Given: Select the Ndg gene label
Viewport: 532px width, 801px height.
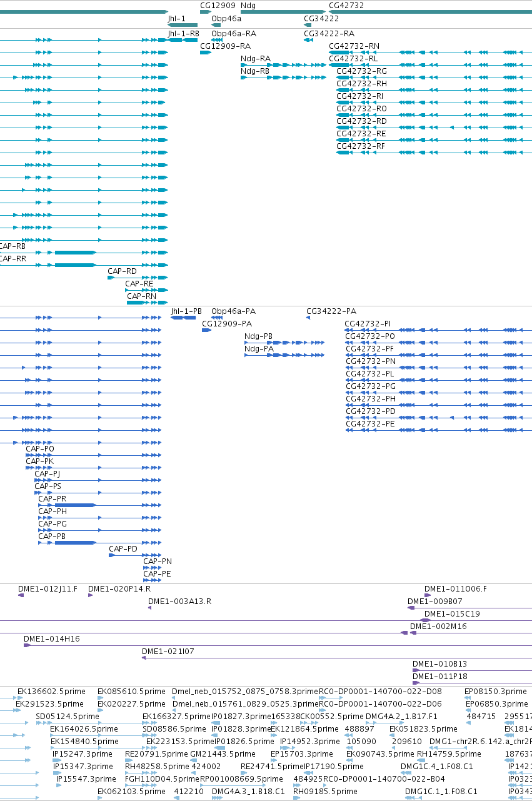Looking at the screenshot, I should click(x=248, y=5).
